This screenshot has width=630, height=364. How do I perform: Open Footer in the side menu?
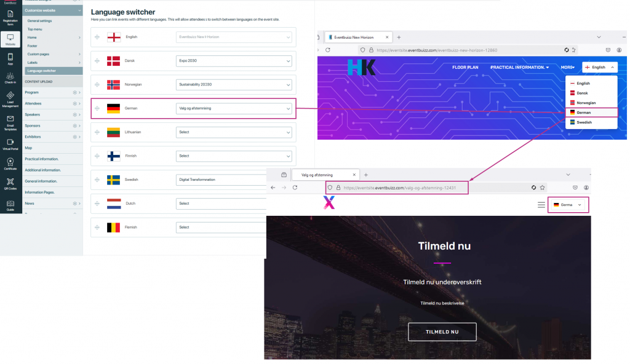32,45
